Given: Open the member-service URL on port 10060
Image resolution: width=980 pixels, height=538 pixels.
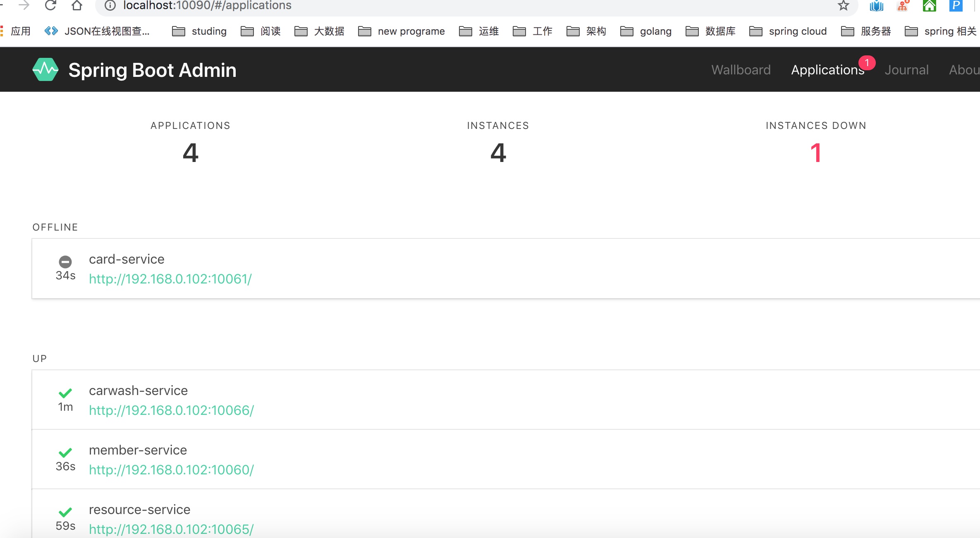Looking at the screenshot, I should pyautogui.click(x=171, y=470).
